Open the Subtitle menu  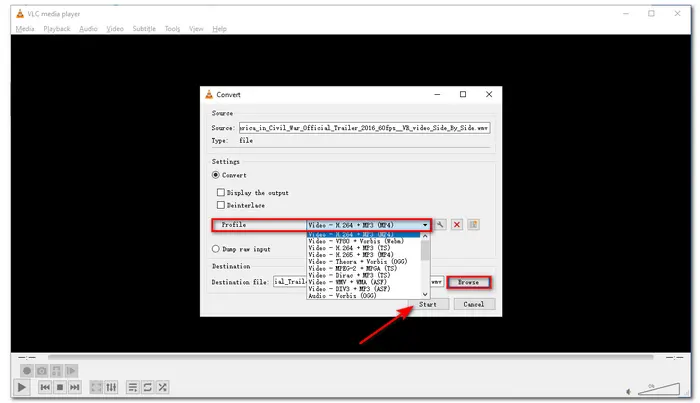pyautogui.click(x=144, y=29)
